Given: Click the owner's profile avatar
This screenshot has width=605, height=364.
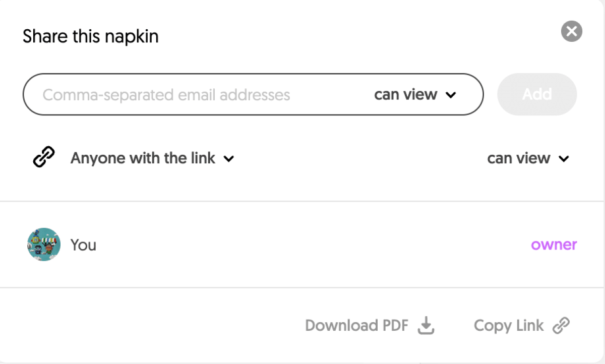Looking at the screenshot, I should [44, 245].
